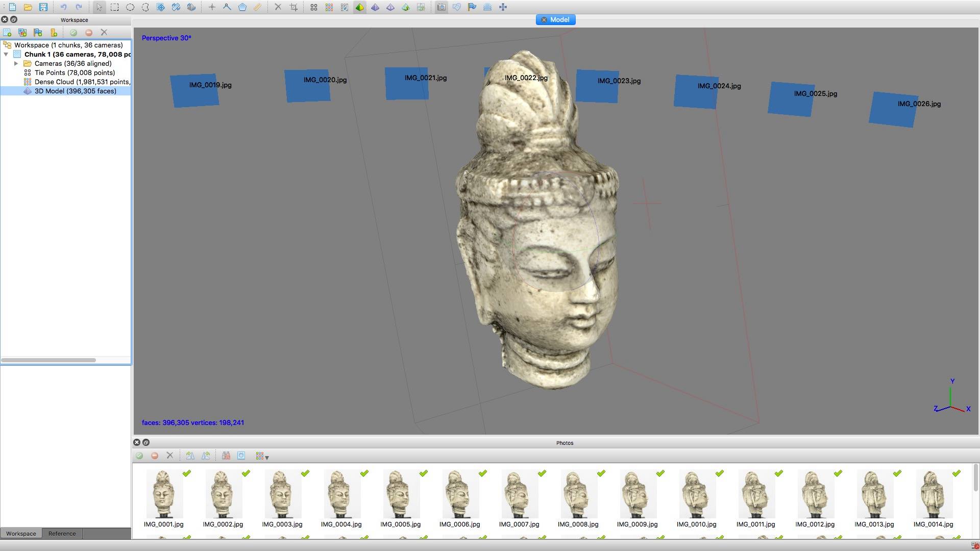Click Remove Items in Workspace toolbar
The height and width of the screenshot is (551, 980).
pyautogui.click(x=104, y=33)
